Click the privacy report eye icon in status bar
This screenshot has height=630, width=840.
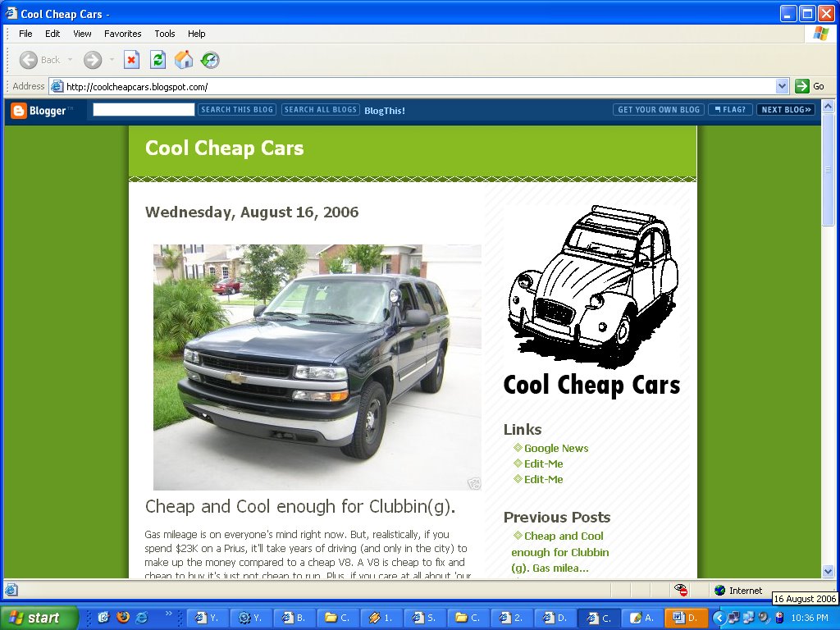pyautogui.click(x=681, y=590)
